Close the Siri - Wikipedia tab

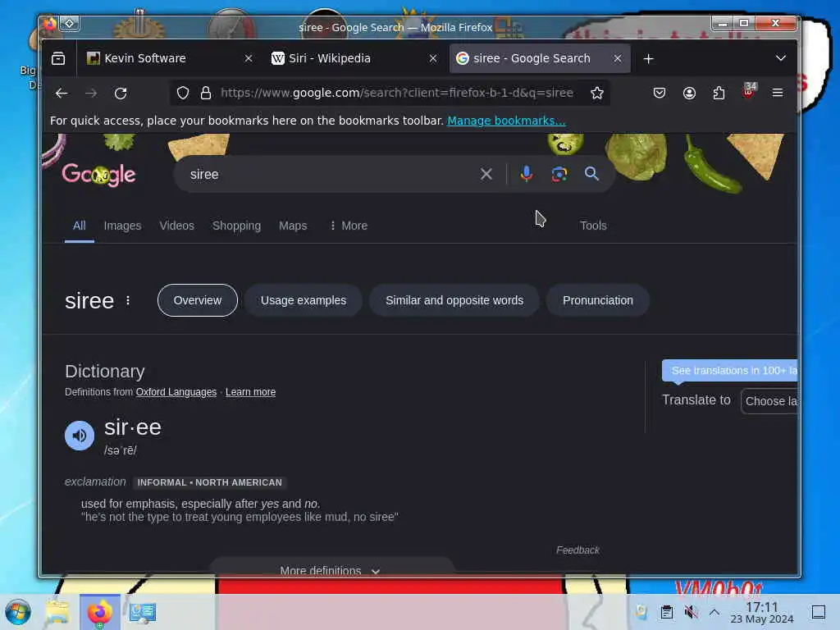(433, 58)
